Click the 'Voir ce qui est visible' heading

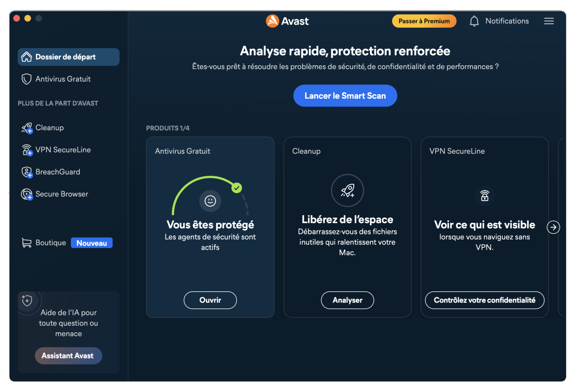(x=485, y=225)
